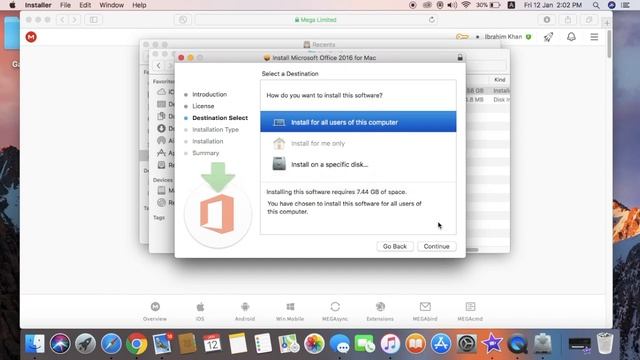Viewport: 640px width, 360px height.
Task: Click the Win Mobile footer link
Action: pos(290,311)
